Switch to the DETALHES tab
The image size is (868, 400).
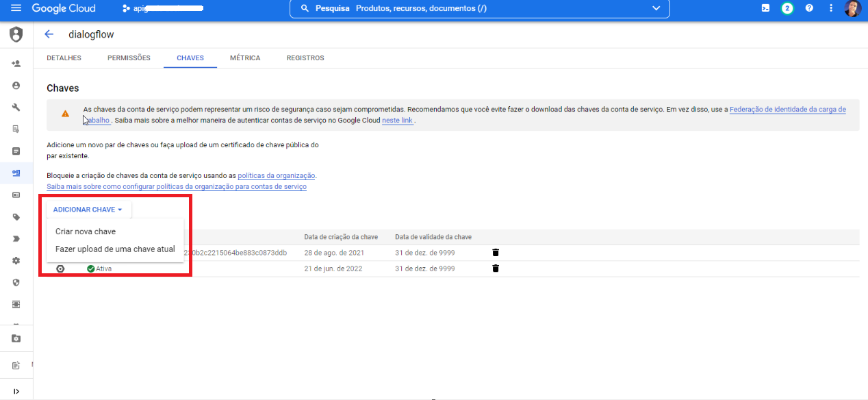coord(64,58)
